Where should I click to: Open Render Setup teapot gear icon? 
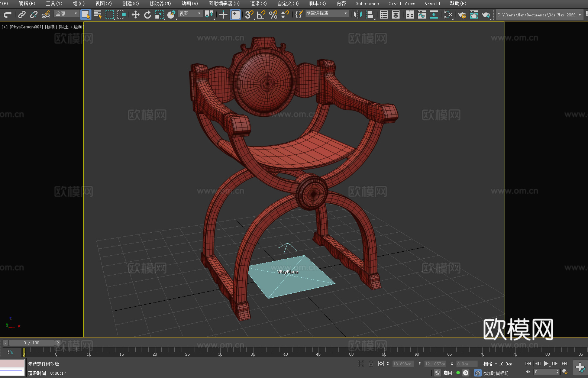(462, 14)
